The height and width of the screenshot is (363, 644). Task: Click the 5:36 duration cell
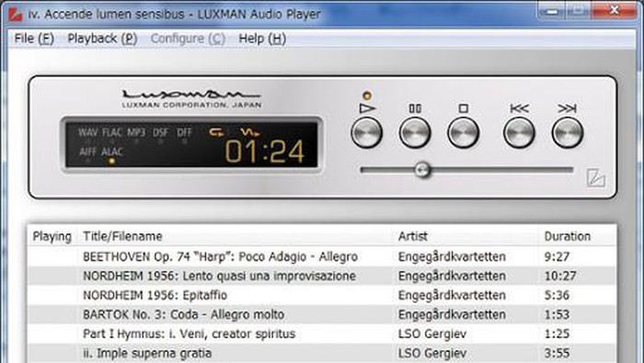(x=557, y=295)
